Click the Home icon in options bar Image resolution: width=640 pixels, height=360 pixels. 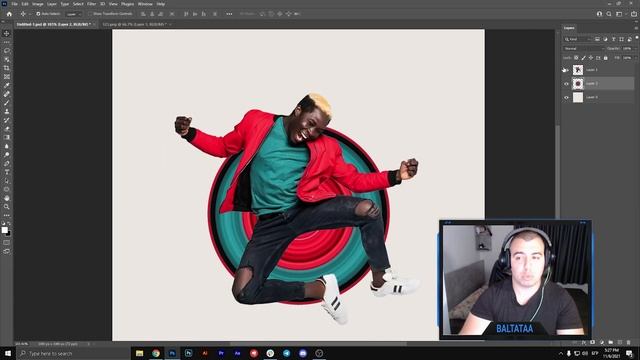[x=9, y=14]
